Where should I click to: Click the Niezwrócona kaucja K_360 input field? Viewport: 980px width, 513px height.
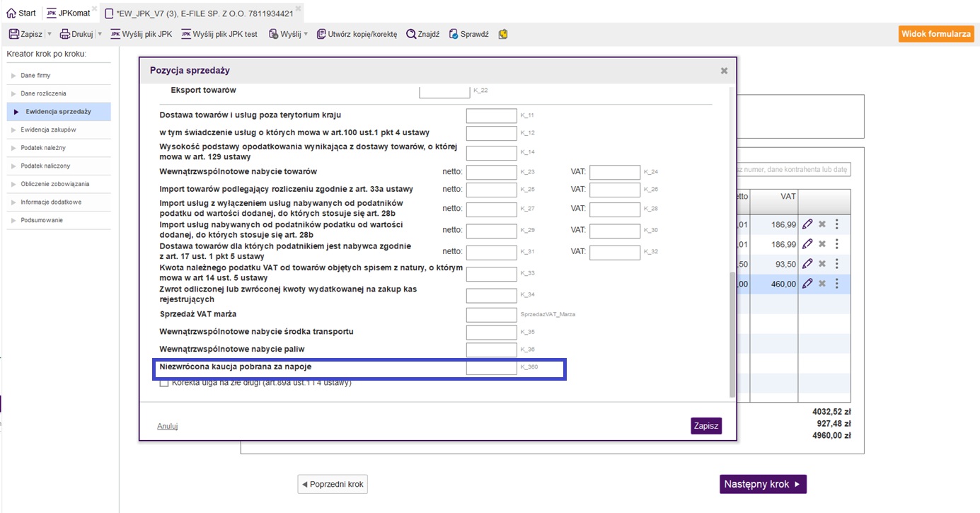point(491,368)
